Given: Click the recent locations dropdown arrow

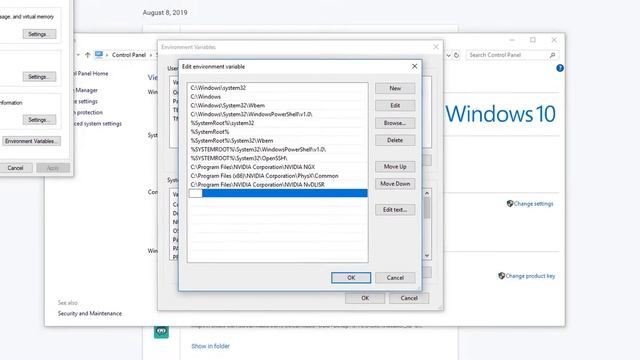Looking at the screenshot, I should (78, 55).
